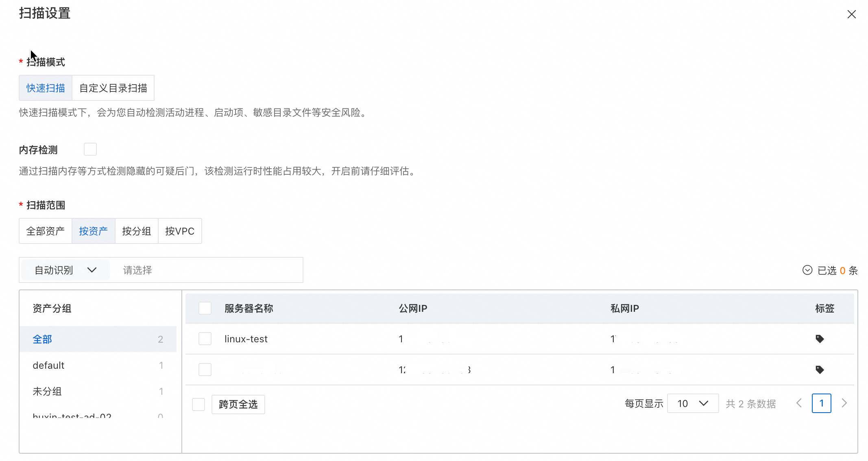Viewport: 868px width, 461px height.
Task: Switch to 自定义目录扫描 scan mode
Action: click(113, 88)
